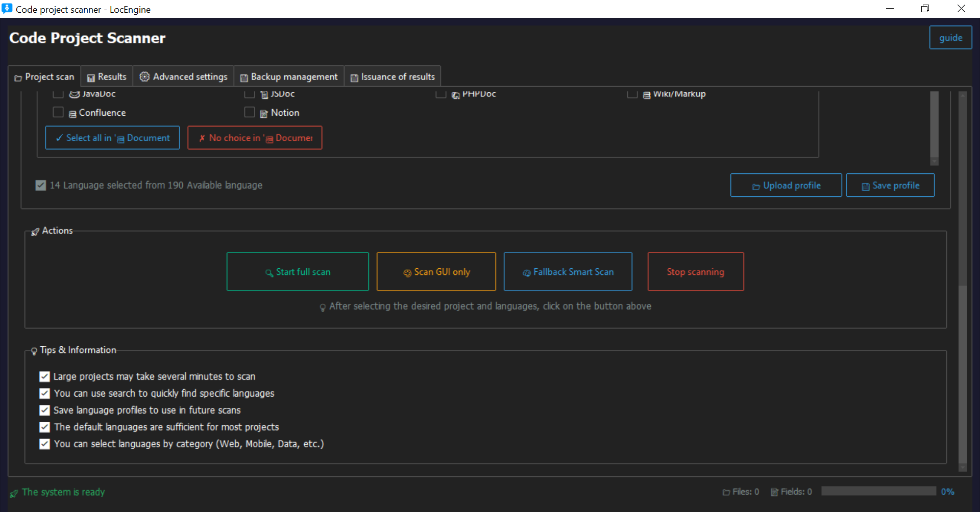Click the main vertical scrollbar

click(963, 357)
